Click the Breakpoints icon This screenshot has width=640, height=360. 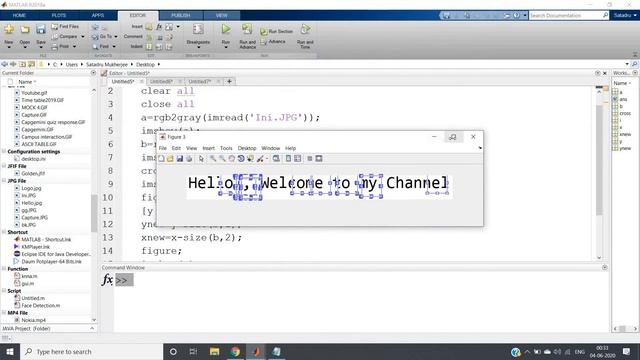coord(198,30)
